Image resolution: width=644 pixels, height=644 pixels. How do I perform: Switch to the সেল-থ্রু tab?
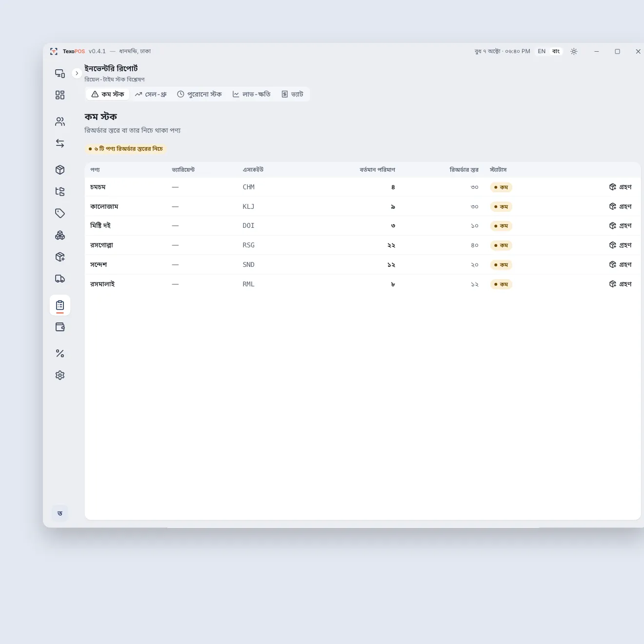(151, 94)
